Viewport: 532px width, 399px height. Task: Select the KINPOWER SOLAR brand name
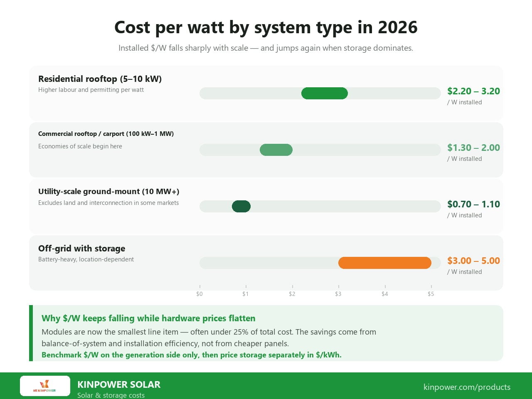tap(119, 384)
